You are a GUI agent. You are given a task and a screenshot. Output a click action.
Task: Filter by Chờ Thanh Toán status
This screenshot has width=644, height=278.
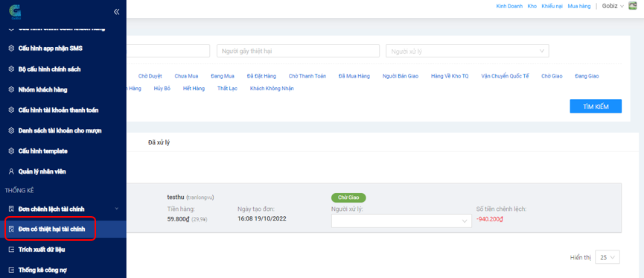point(307,76)
